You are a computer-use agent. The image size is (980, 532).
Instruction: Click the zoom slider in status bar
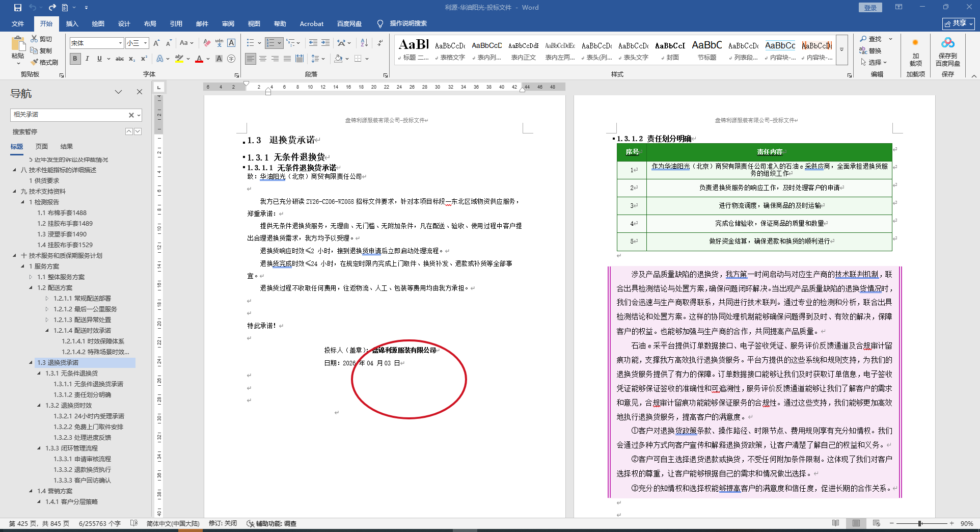click(920, 523)
